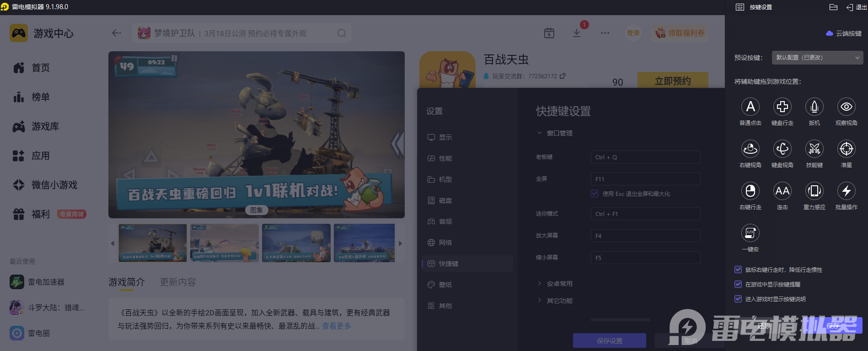Open 音频 settings tab
Viewport: 868px width, 351px height.
[467, 221]
